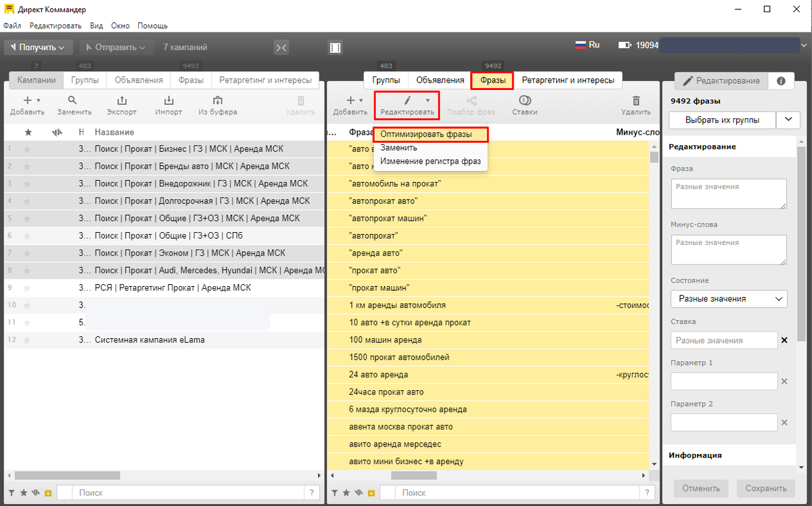Click the film strip icon in top bar

tap(336, 47)
